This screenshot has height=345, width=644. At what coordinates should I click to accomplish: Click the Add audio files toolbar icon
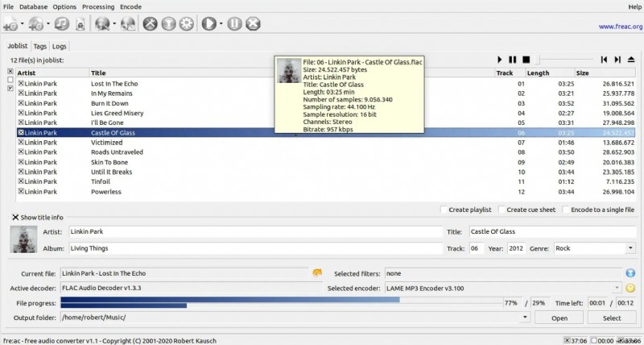10,24
